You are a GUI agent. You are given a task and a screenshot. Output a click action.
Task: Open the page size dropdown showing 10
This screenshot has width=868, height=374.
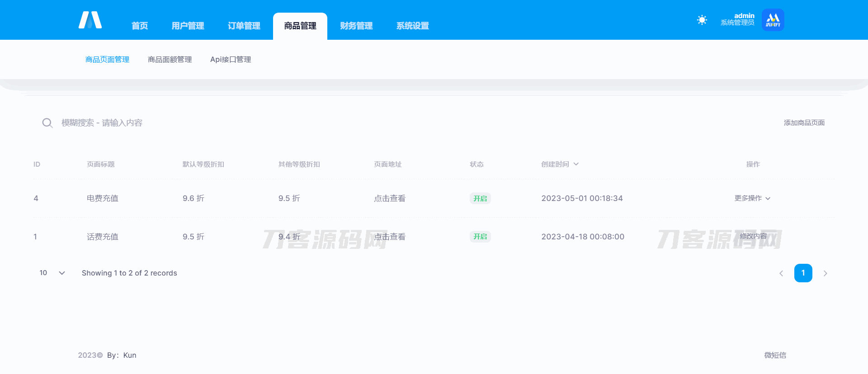coord(52,273)
